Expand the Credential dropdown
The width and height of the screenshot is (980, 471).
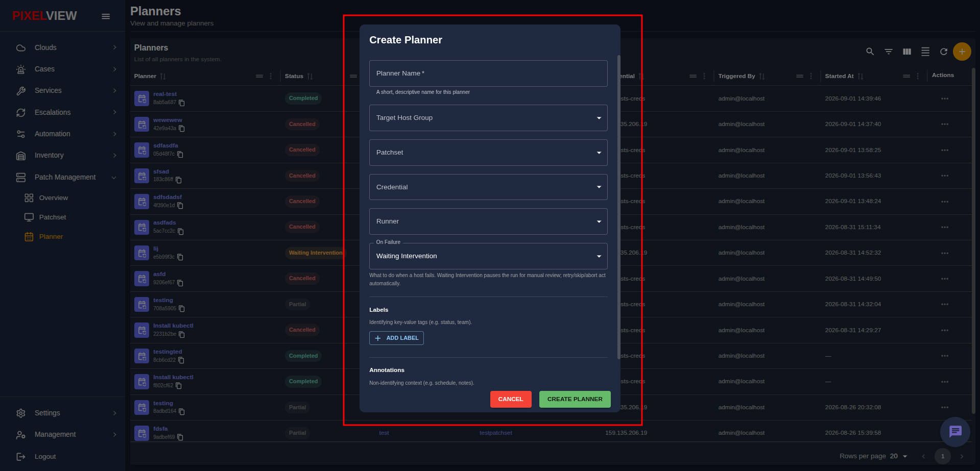tap(488, 187)
